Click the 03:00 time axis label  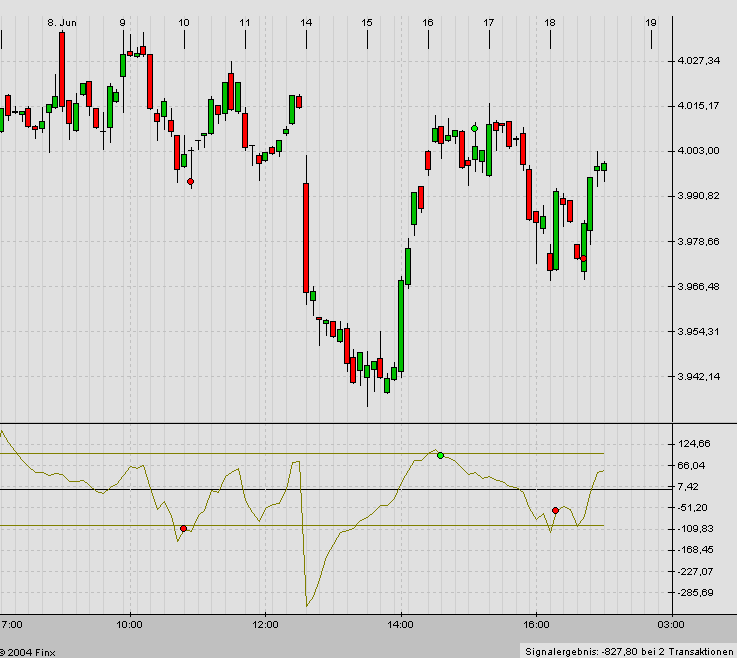(671, 624)
